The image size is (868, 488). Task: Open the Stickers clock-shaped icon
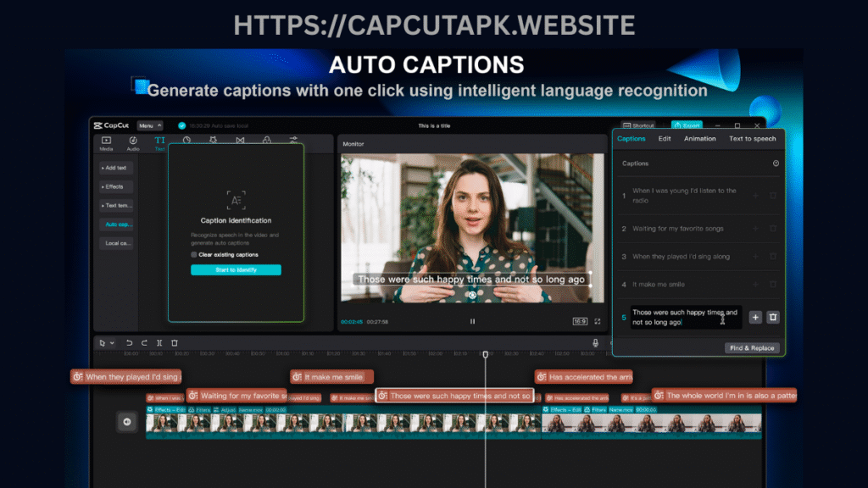(186, 141)
